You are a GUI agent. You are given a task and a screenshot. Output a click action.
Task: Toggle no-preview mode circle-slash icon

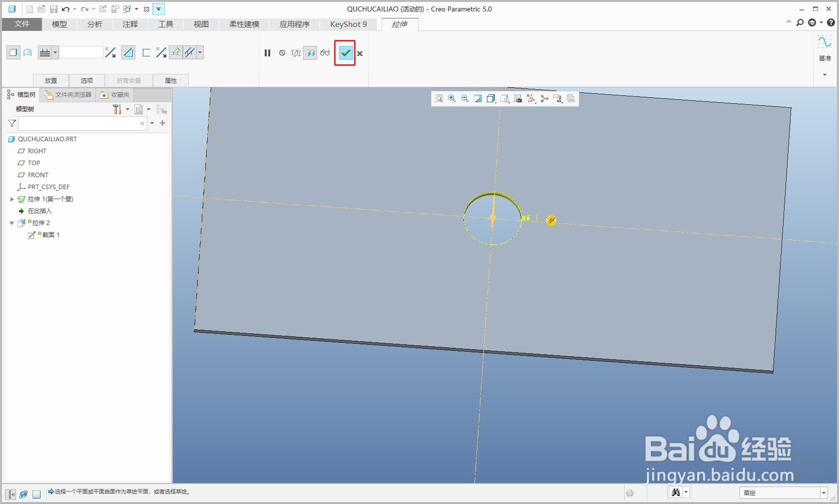282,53
